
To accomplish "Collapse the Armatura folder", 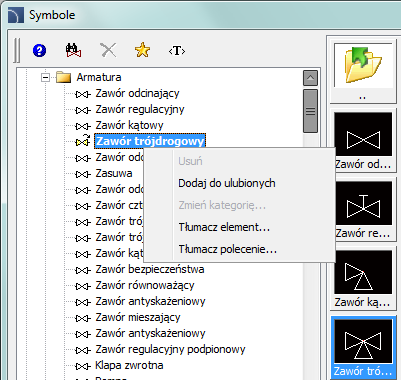I will tap(45, 78).
